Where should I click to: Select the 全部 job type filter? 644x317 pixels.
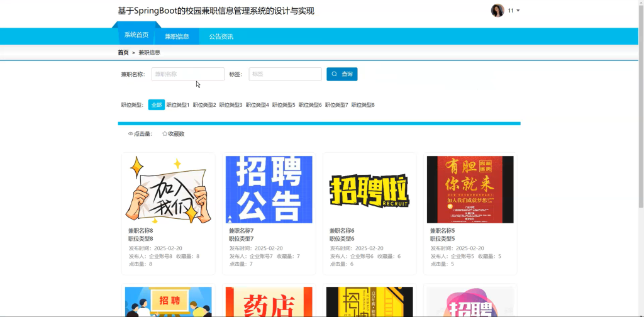[x=157, y=104]
